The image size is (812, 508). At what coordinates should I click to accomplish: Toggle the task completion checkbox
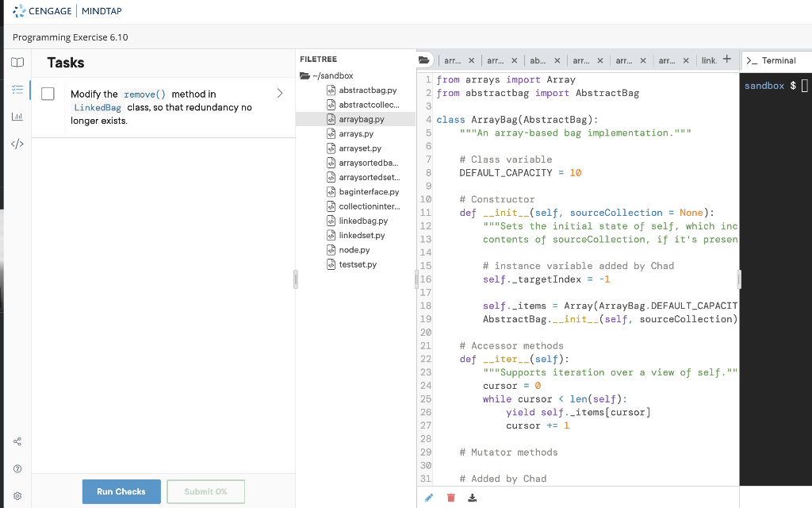click(48, 94)
